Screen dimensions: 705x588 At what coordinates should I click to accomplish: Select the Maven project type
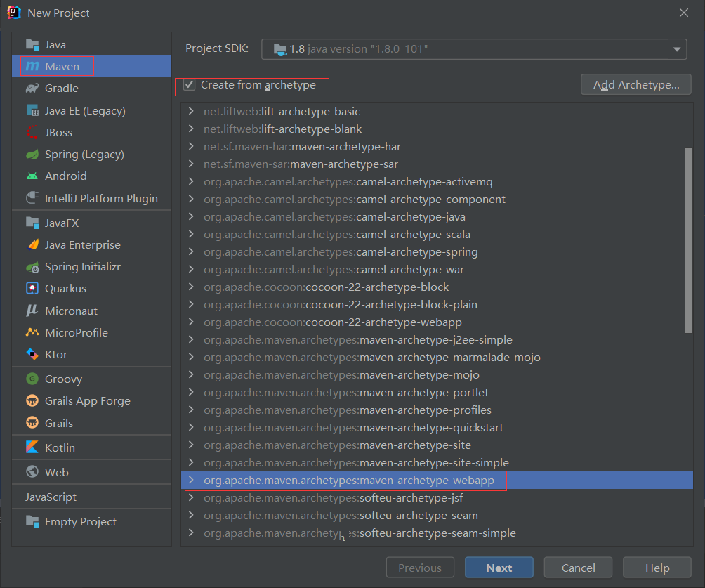(91, 67)
